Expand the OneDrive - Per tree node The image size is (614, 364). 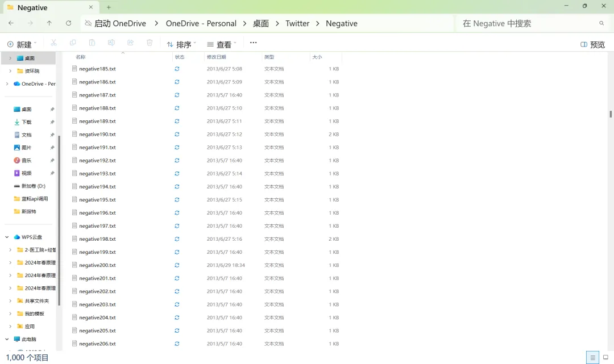(7, 83)
